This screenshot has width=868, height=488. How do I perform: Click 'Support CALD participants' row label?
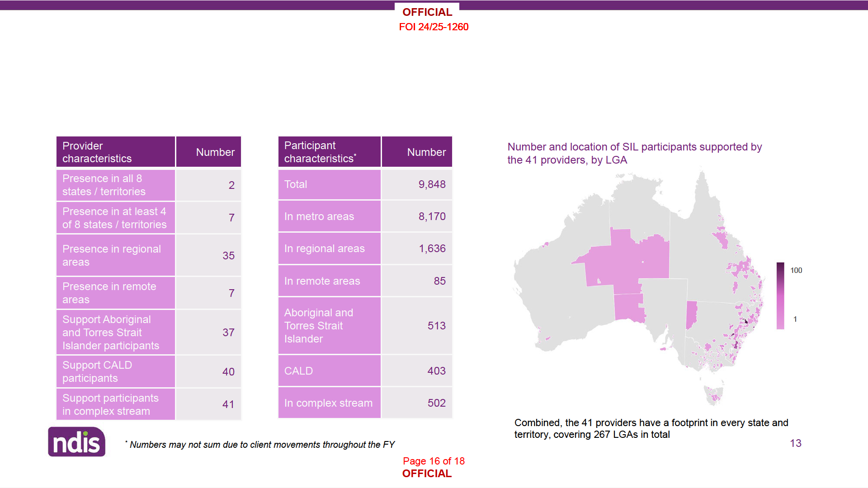115,372
